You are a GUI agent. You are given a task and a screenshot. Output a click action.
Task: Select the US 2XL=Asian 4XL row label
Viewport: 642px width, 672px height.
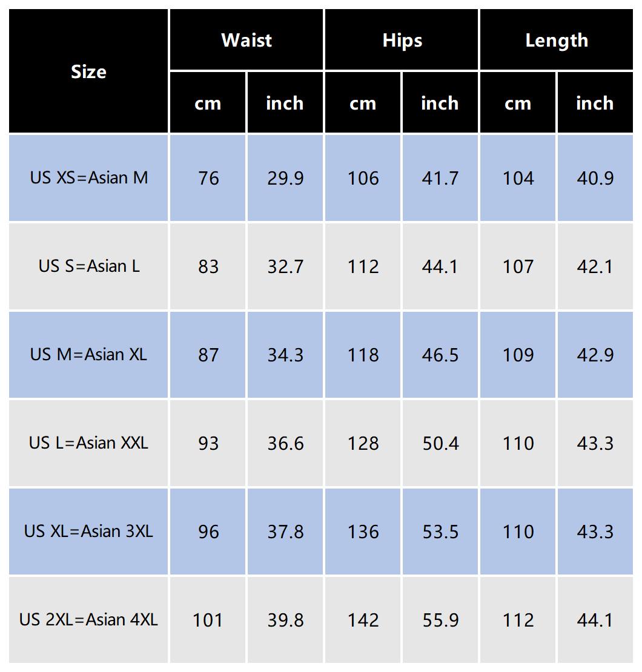pos(88,620)
